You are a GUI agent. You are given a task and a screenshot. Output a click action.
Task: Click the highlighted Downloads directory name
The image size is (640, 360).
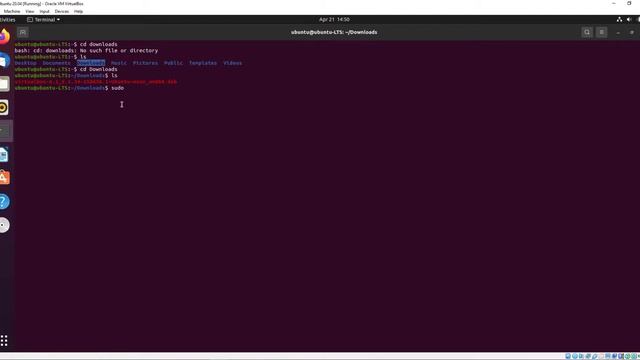[91, 63]
